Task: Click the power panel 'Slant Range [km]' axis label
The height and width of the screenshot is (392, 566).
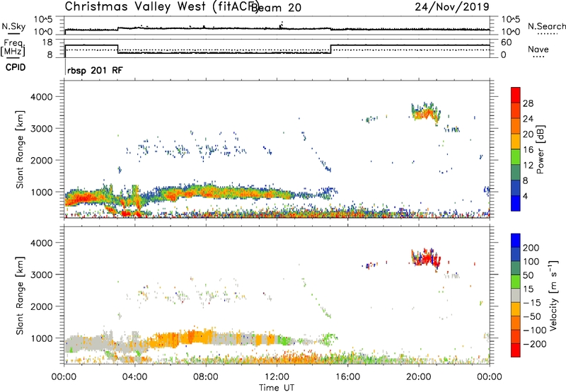Action: (20, 149)
